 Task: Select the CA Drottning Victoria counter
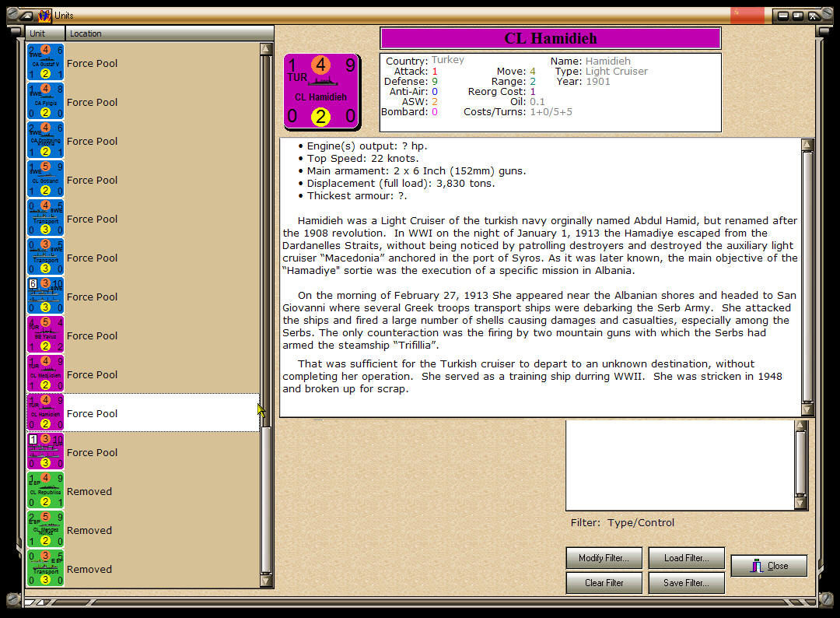click(46, 140)
